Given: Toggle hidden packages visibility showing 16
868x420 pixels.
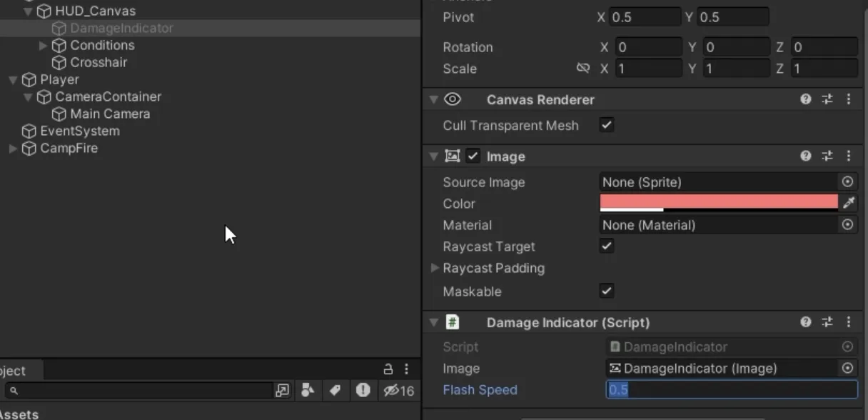Looking at the screenshot, I should click(398, 391).
